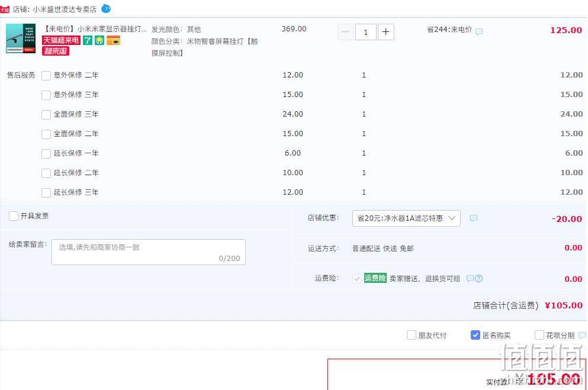
Task: Click the orange credit card badge icon
Action: (113, 40)
